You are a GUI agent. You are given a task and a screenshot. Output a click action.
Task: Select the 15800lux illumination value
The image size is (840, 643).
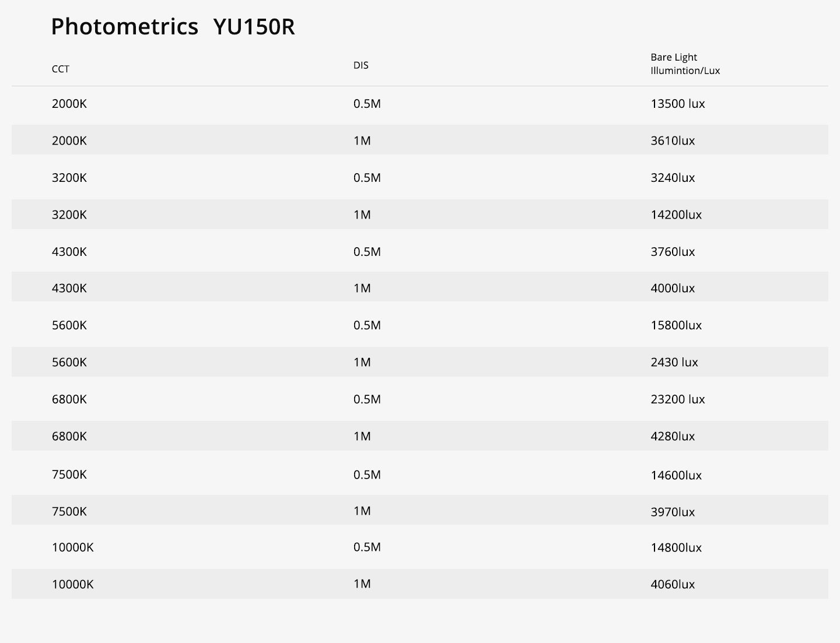click(x=676, y=325)
